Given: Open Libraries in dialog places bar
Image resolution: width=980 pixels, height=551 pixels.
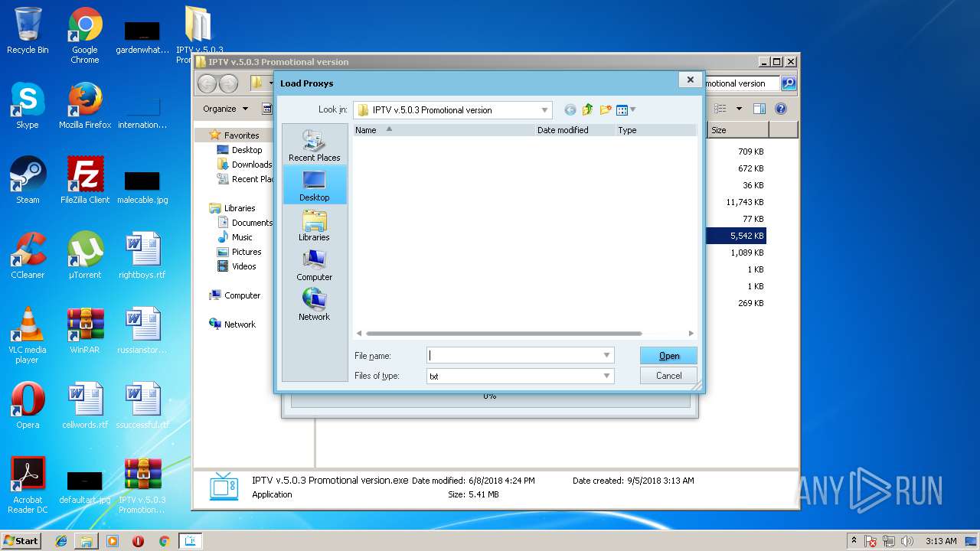Looking at the screenshot, I should click(x=314, y=225).
